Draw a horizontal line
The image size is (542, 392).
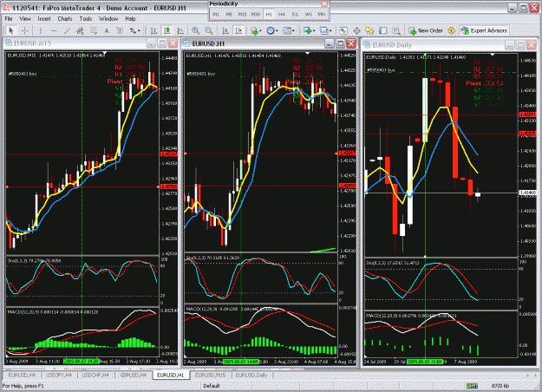pyautogui.click(x=54, y=30)
